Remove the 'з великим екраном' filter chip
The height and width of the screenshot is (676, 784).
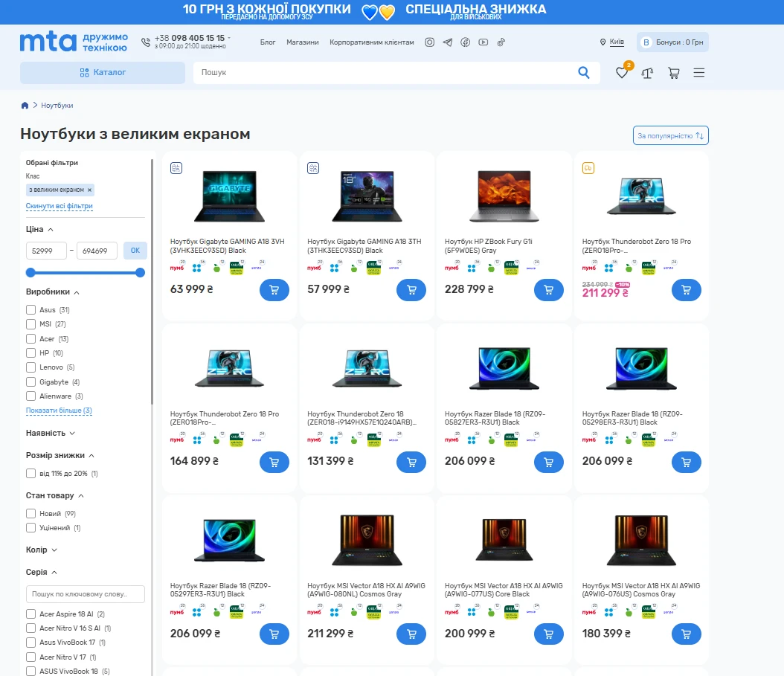pos(89,190)
